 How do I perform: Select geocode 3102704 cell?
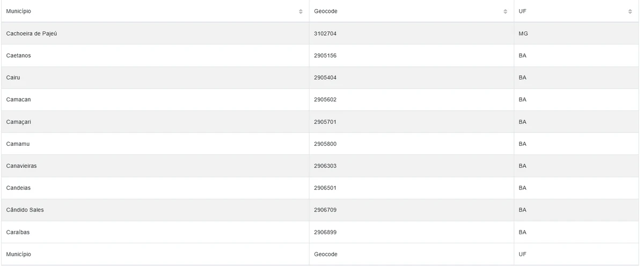tap(325, 34)
